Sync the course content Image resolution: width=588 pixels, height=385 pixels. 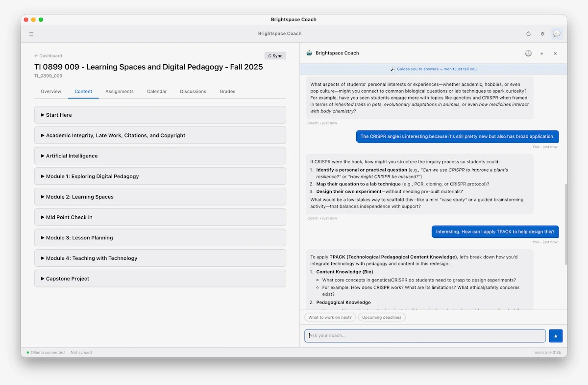tap(275, 55)
